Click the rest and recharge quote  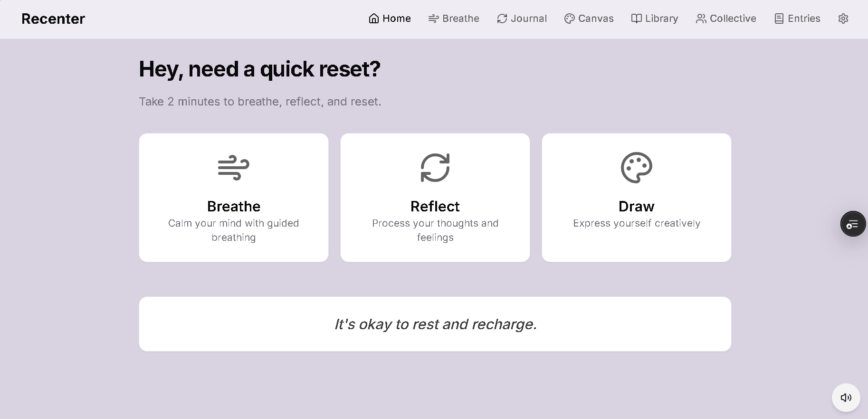tap(435, 324)
